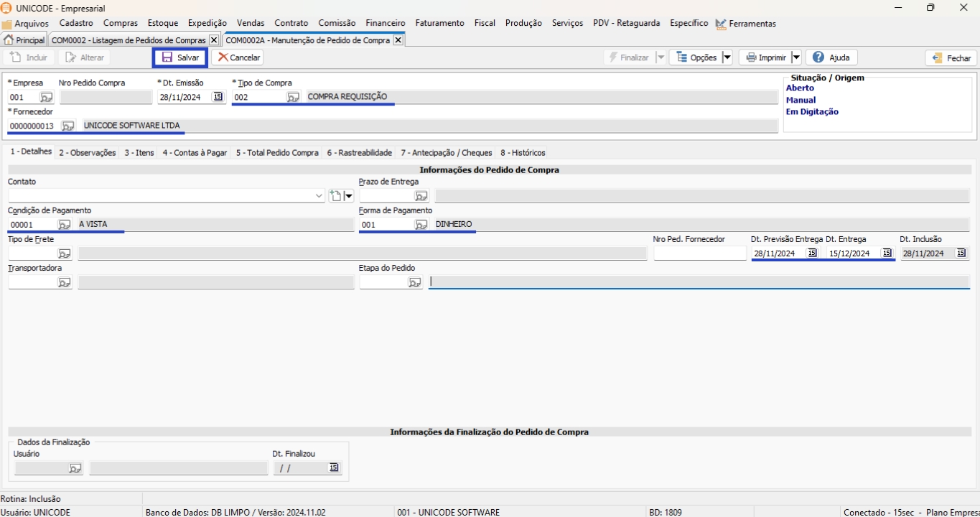Open the Imprimir dropdown arrow
980x517 pixels.
[x=796, y=57]
